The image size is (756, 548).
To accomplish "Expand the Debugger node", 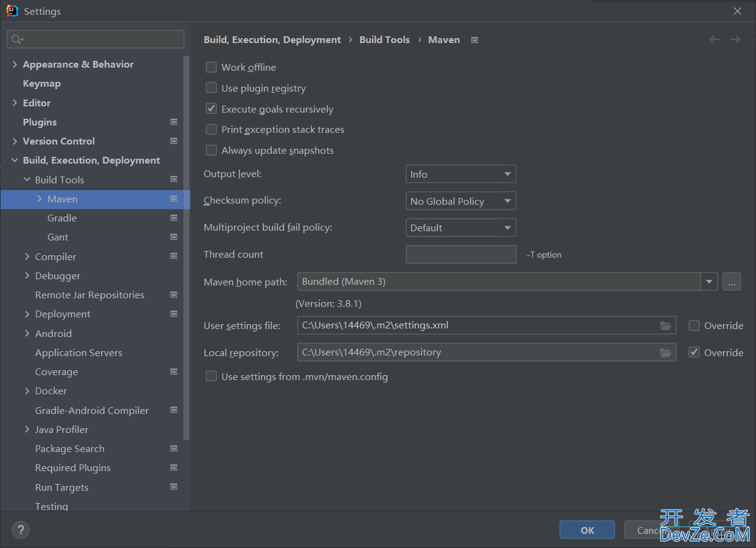I will (27, 276).
